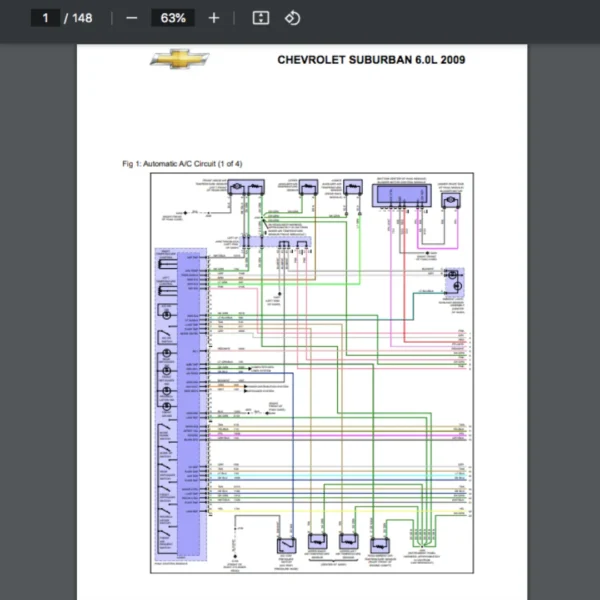Toggle the fit to page icon
This screenshot has height=600, width=600.
tap(260, 18)
